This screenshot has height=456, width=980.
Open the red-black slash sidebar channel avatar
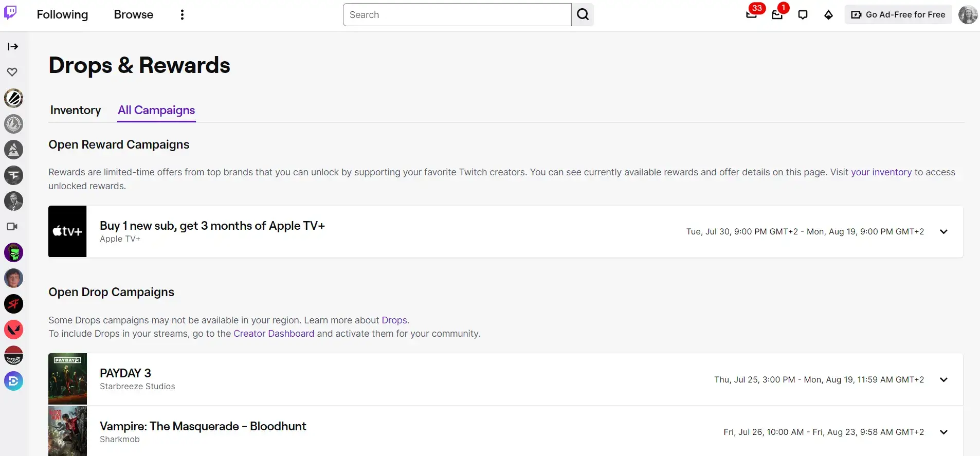pyautogui.click(x=14, y=304)
